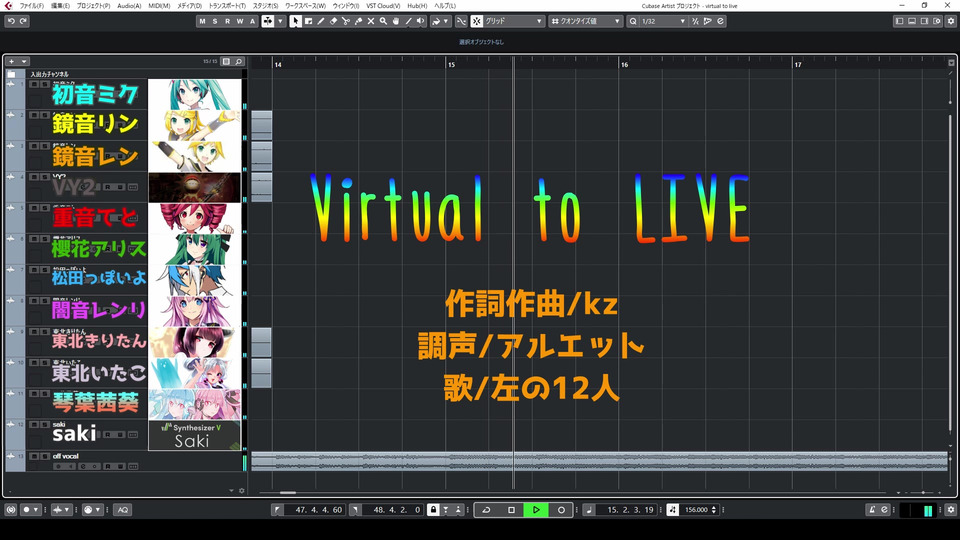Undo the last edit

pyautogui.click(x=11, y=21)
